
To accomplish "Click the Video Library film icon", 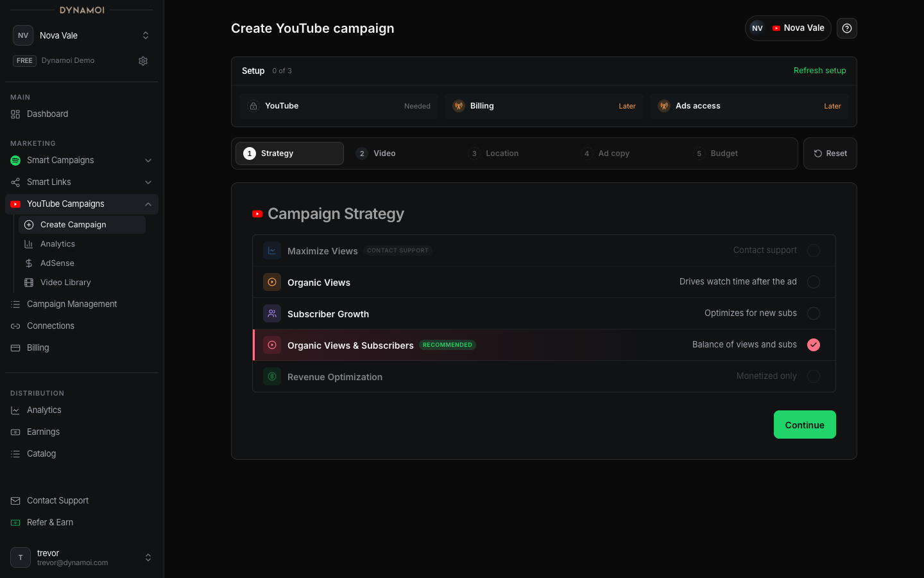I will coord(29,283).
